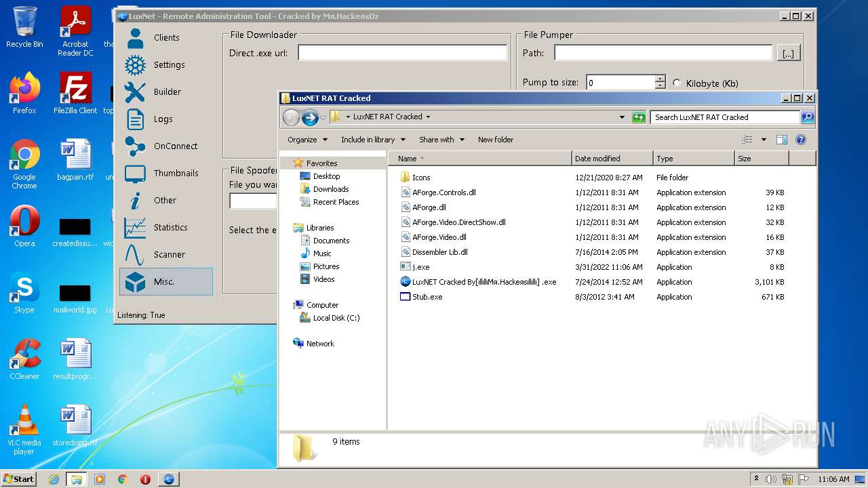Open the Thumbnails monitor icon
Image resolution: width=868 pixels, height=488 pixels.
click(x=136, y=174)
